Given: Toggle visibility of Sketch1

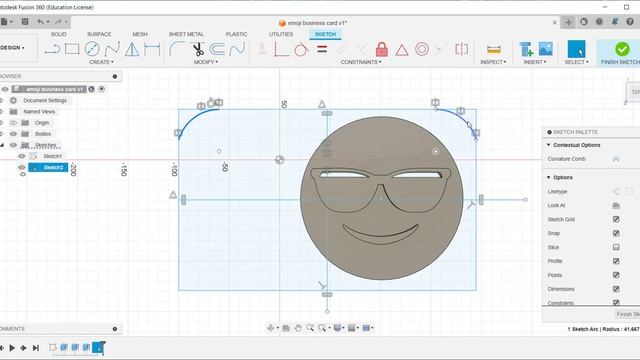Looking at the screenshot, I should (x=22, y=156).
